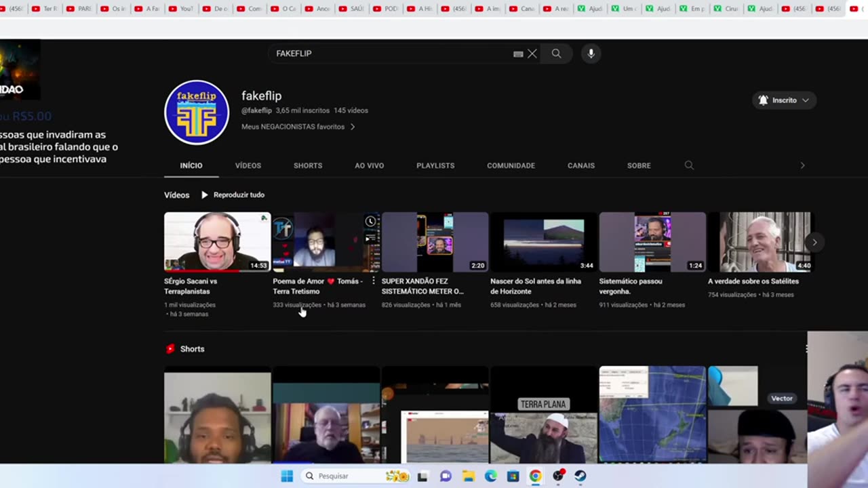Click the YouTube search magnifier button
Screen dimensions: 868x488
click(x=556, y=54)
